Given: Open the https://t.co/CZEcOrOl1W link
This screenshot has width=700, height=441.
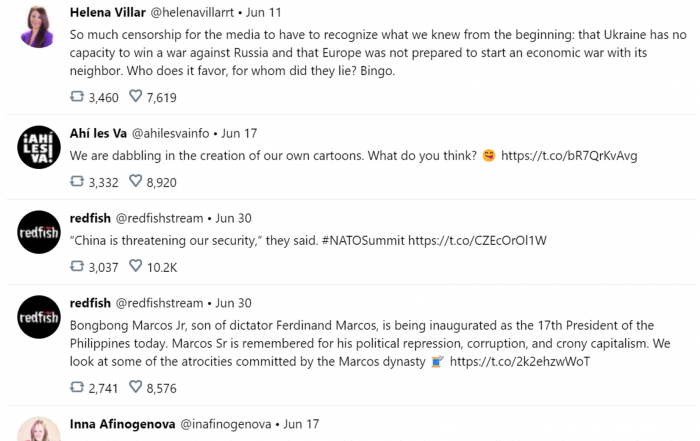Looking at the screenshot, I should pyautogui.click(x=477, y=241).
